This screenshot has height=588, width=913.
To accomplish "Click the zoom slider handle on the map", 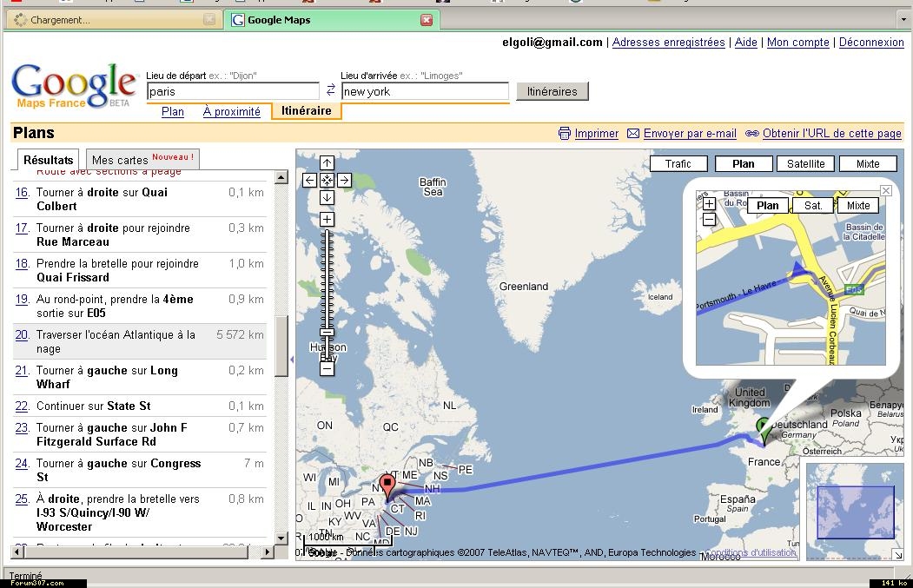I will tap(327, 332).
